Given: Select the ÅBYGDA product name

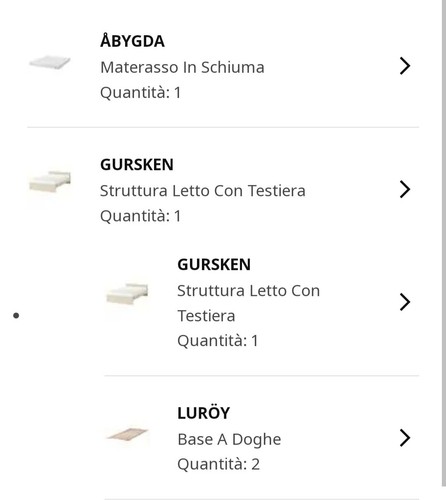Looking at the screenshot, I should tap(132, 41).
